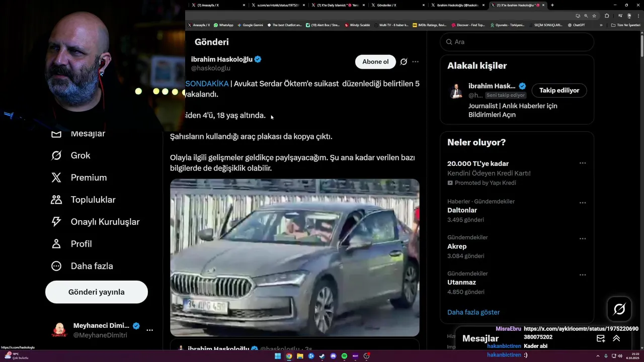Open the Windows Start menu
This screenshot has width=644, height=362.
(x=278, y=356)
